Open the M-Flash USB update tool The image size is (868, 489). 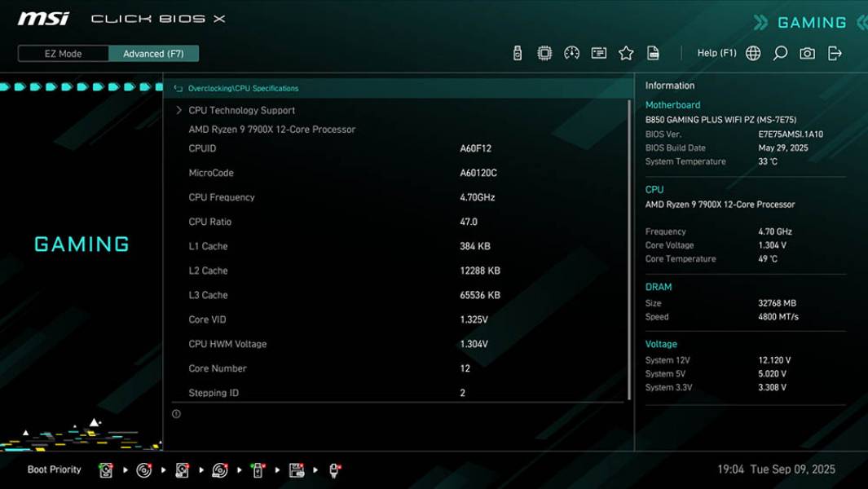pyautogui.click(x=516, y=52)
